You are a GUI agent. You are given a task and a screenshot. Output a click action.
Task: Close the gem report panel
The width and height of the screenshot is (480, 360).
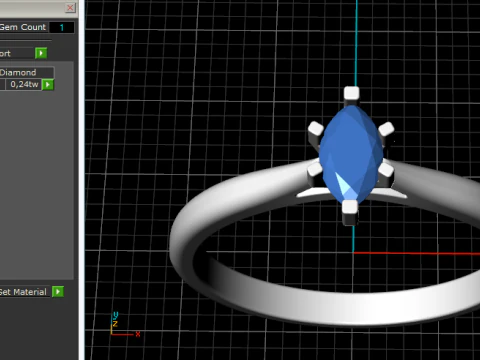click(x=70, y=7)
